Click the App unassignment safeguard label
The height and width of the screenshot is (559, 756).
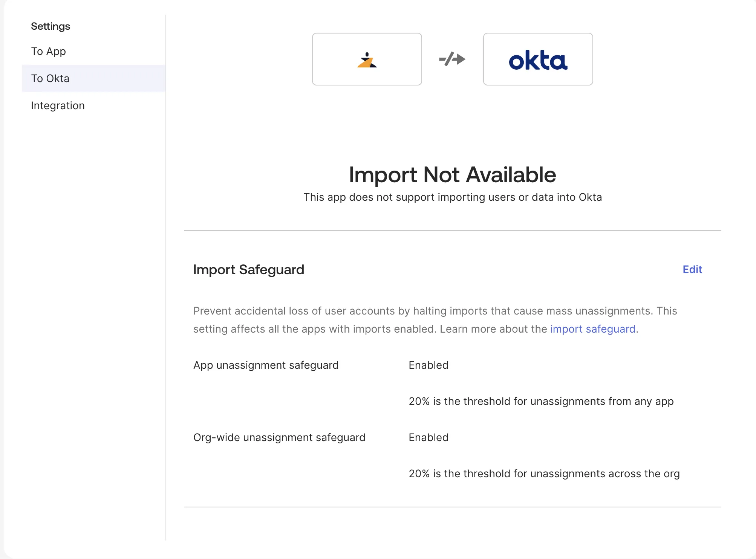266,365
